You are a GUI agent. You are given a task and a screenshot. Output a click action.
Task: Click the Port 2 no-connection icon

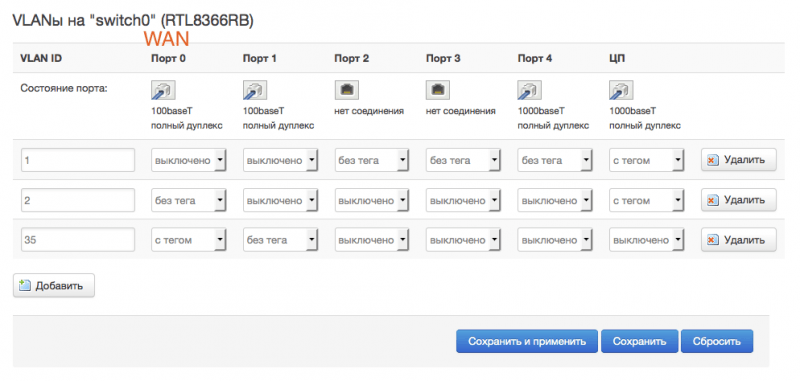[x=346, y=90]
